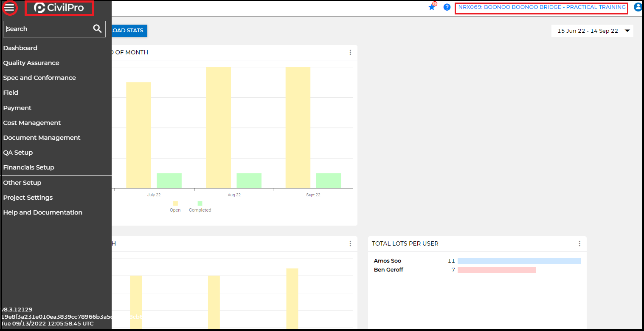Click the NRX069 Boonoo Boonoo Bridge project link
The height and width of the screenshot is (331, 644).
(541, 7)
